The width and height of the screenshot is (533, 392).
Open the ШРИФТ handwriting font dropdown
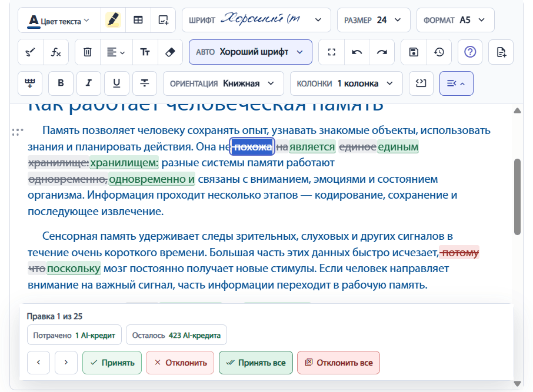[x=256, y=20]
